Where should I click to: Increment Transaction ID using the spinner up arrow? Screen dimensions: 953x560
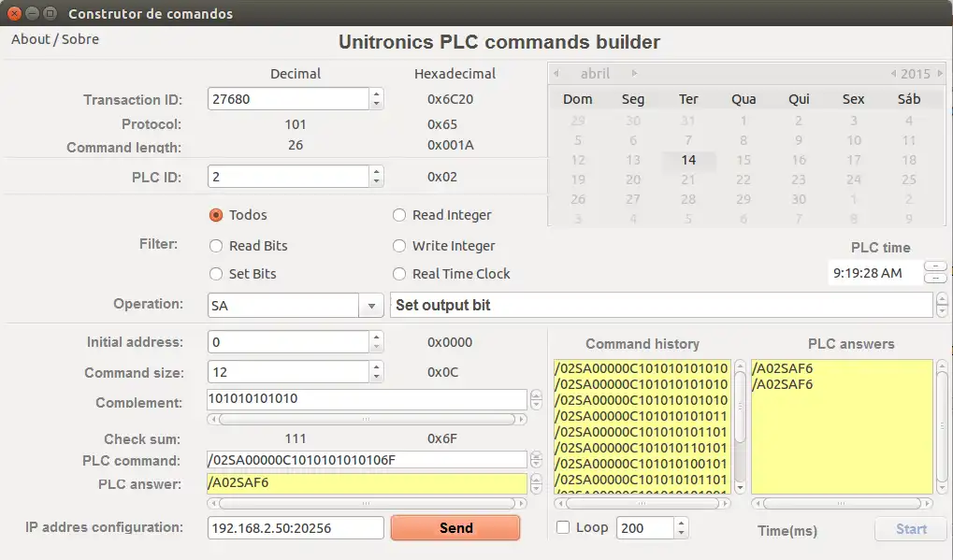tap(377, 93)
